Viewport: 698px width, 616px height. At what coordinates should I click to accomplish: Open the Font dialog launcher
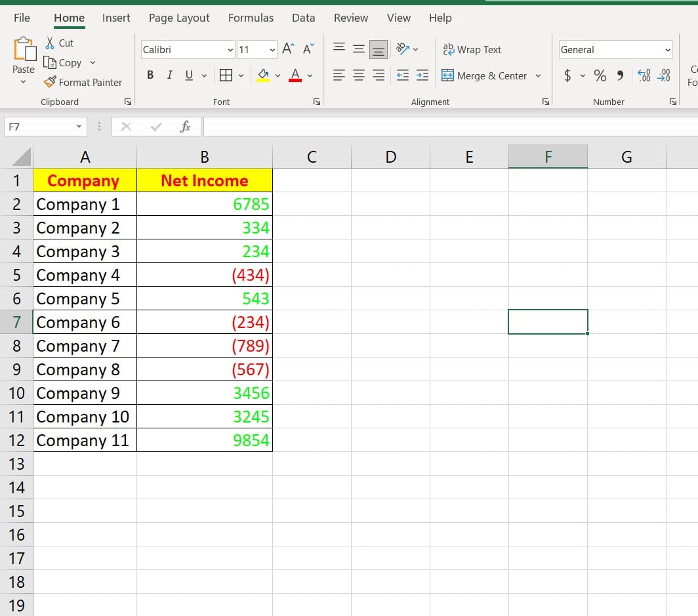click(x=317, y=102)
